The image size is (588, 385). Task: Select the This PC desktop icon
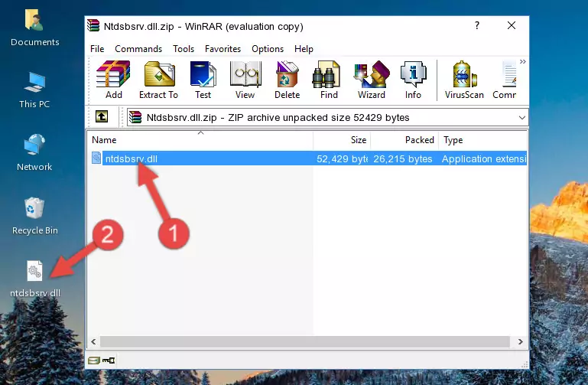pos(34,90)
